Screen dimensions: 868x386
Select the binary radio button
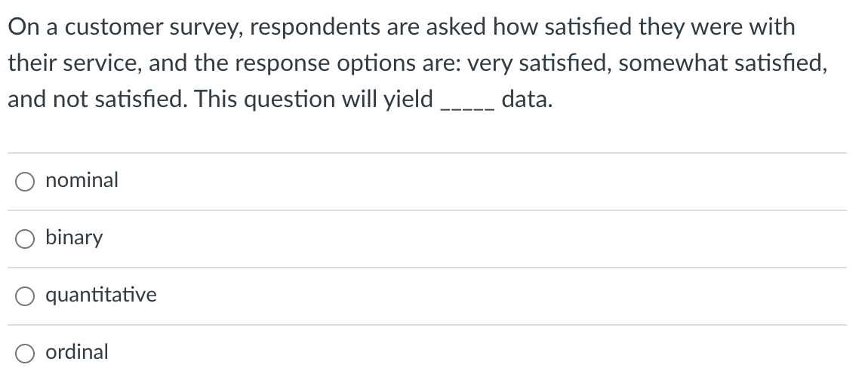click(x=25, y=239)
